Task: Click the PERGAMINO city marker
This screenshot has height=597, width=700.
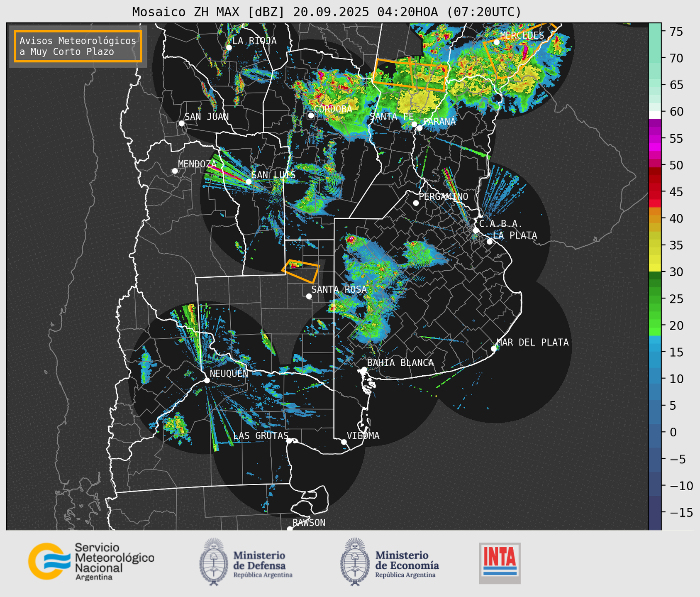Action: (x=416, y=203)
